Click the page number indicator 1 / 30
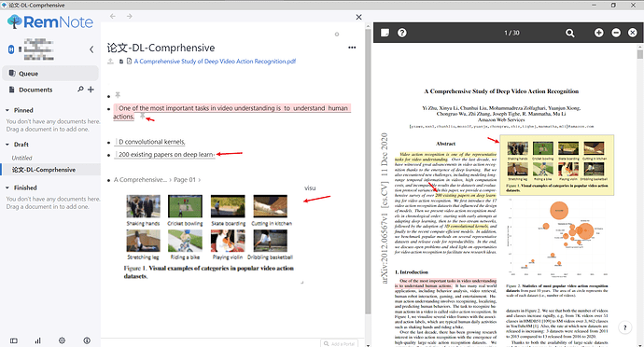The width and height of the screenshot is (644, 347). 511,33
